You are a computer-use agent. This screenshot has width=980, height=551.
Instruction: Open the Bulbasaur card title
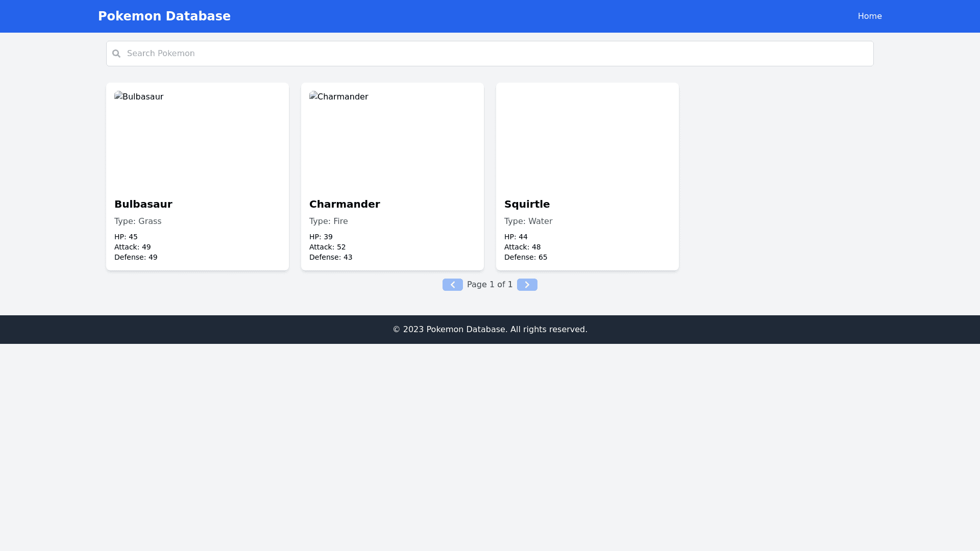(x=143, y=204)
